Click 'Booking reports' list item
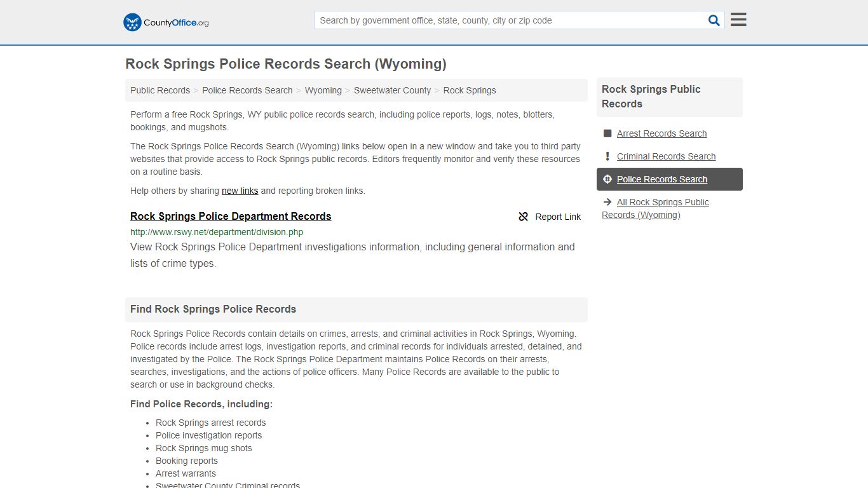Viewport: 868px width, 488px height. coord(186,461)
